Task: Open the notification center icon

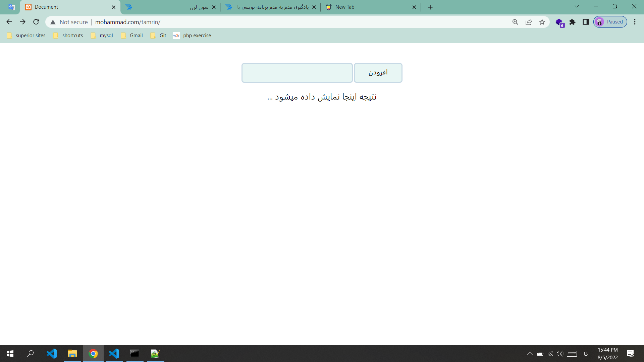Action: (x=630, y=354)
